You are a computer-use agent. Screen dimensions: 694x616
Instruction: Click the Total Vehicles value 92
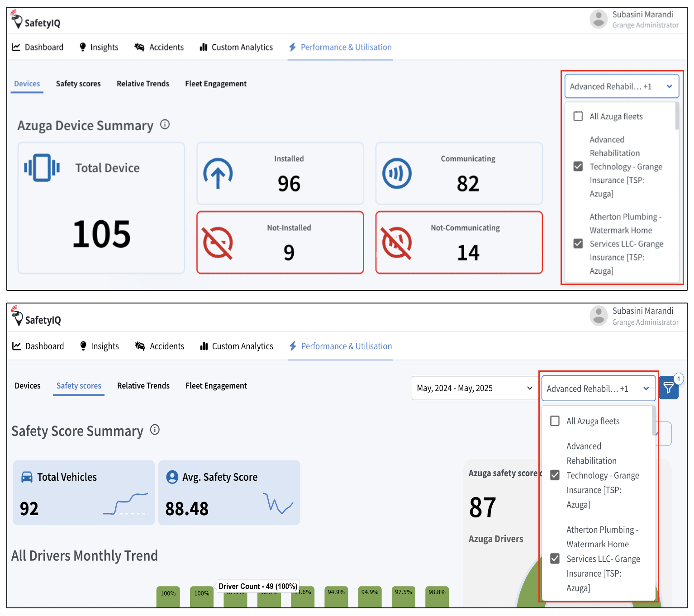tap(29, 509)
